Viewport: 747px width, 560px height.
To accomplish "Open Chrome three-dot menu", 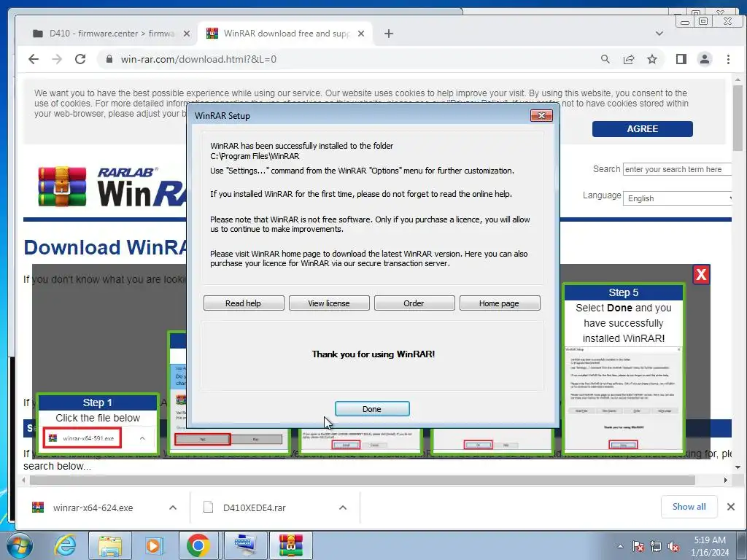I will [x=728, y=59].
